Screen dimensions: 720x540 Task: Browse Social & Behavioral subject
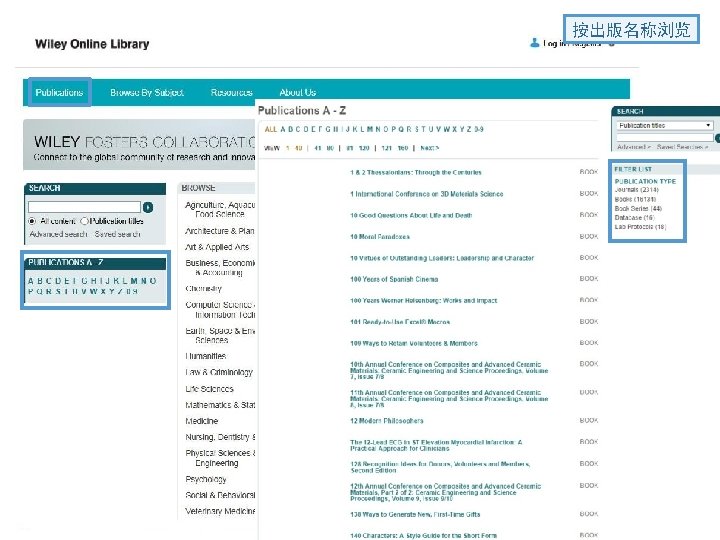pyautogui.click(x=220, y=495)
